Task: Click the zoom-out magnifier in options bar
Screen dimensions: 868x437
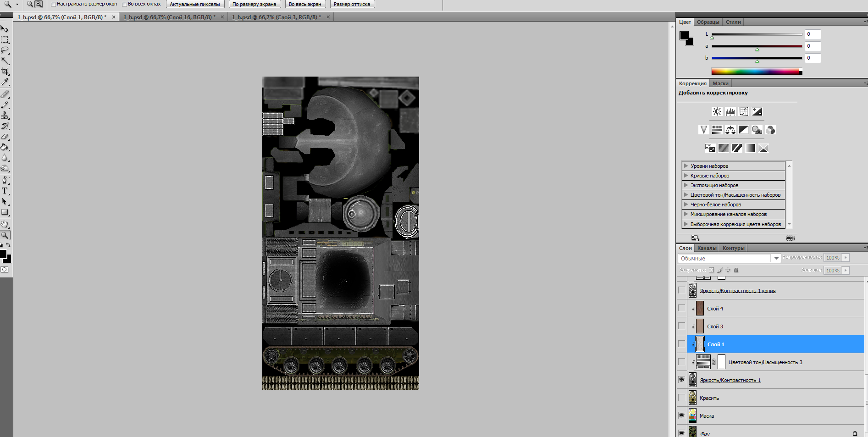Action: click(39, 4)
